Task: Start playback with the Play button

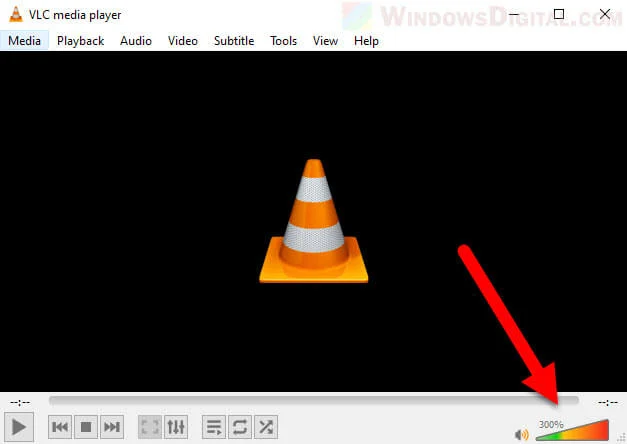Action: tap(19, 427)
